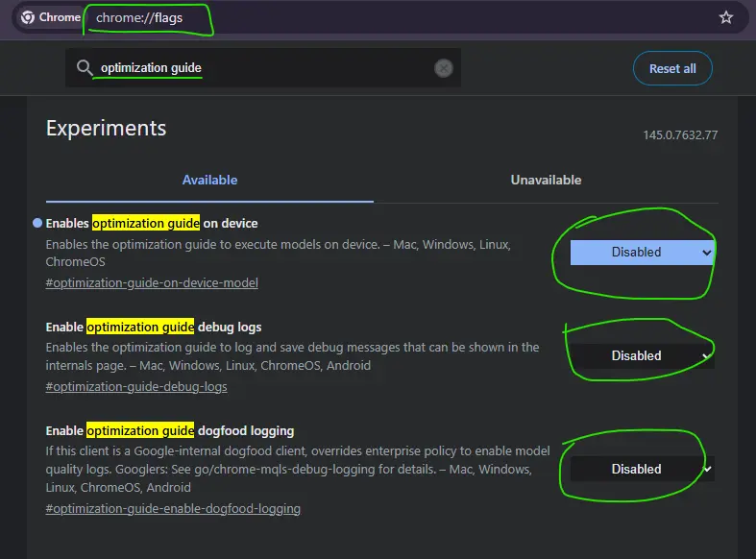Bookmark this page with the star icon
This screenshot has width=756, height=559.
click(x=726, y=17)
